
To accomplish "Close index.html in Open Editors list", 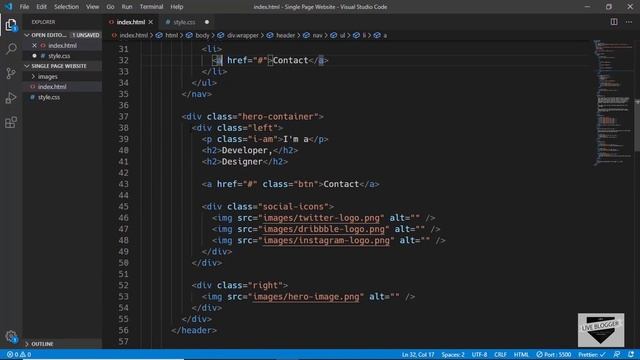I will click(34, 45).
